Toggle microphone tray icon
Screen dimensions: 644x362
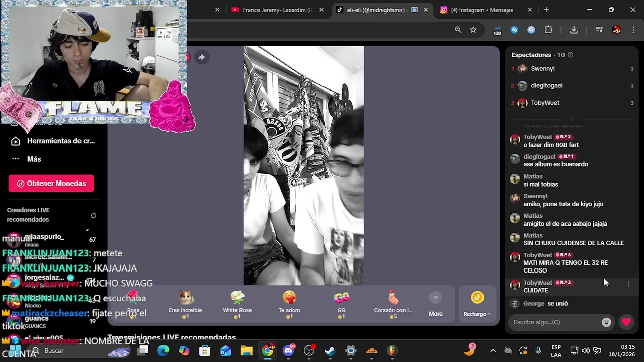point(538,351)
